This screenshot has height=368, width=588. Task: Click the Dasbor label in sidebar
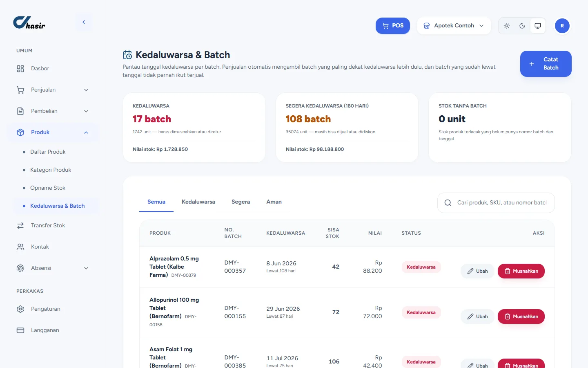40,69
